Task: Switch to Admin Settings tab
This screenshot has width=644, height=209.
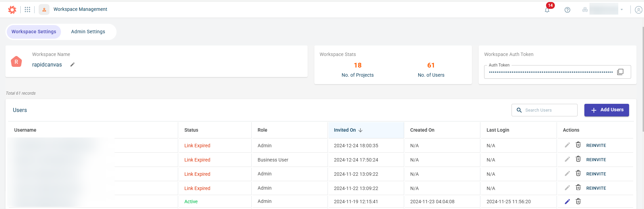Action: 88,32
